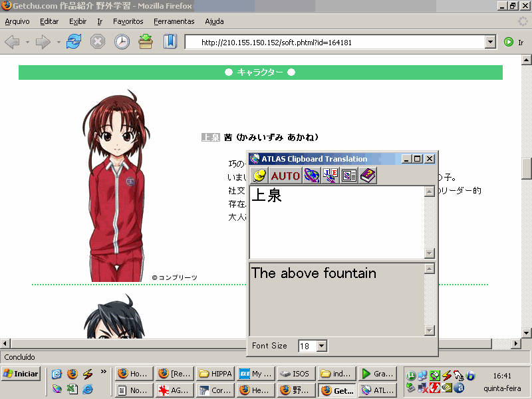532x399 pixels.
Task: Click the page's bottom scrollbar down arrow
Action: click(526, 333)
